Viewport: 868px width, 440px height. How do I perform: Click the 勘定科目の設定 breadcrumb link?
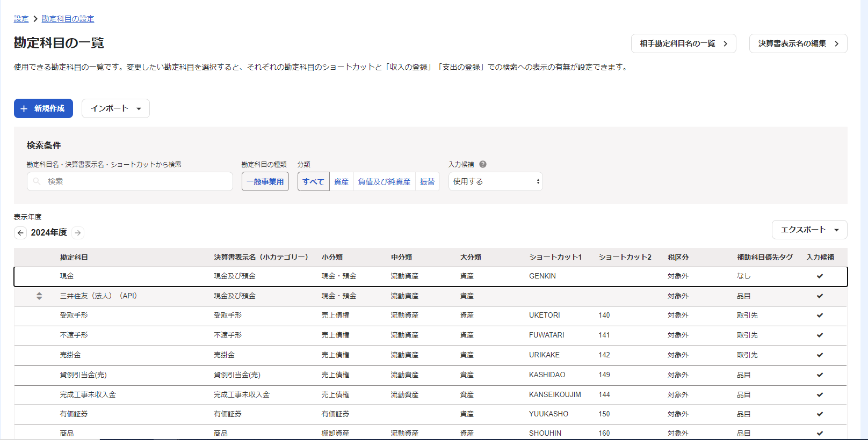click(x=68, y=19)
